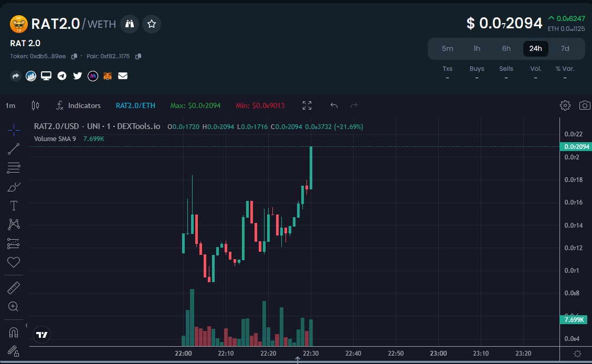Select the brush drawing tool

[14, 187]
